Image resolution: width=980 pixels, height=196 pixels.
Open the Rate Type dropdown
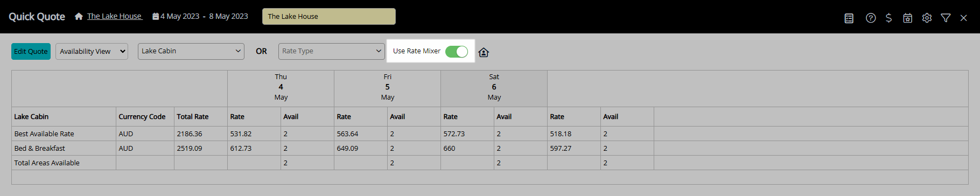point(332,51)
